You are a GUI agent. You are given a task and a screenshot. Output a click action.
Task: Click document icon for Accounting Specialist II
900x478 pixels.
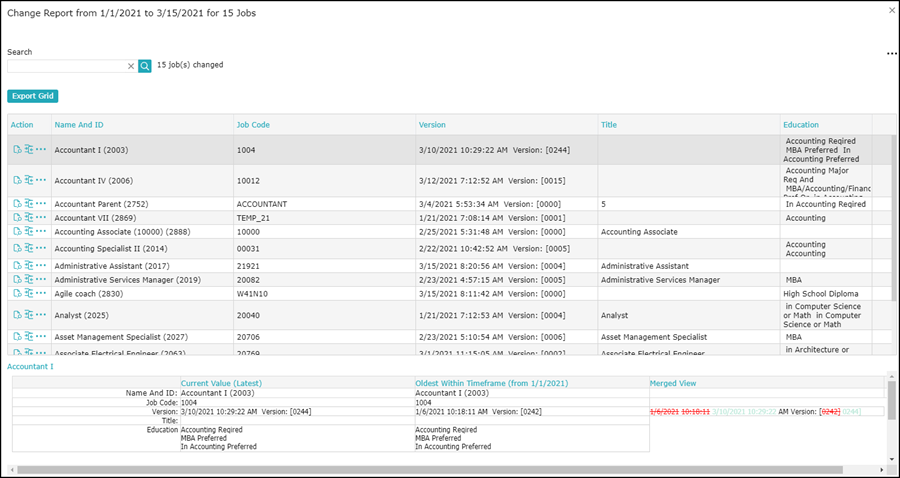click(x=17, y=248)
